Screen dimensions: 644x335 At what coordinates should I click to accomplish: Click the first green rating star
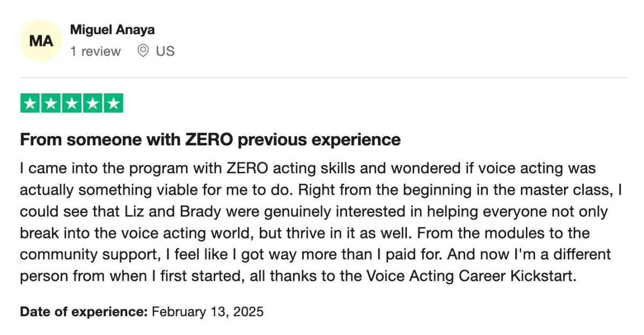[31, 103]
